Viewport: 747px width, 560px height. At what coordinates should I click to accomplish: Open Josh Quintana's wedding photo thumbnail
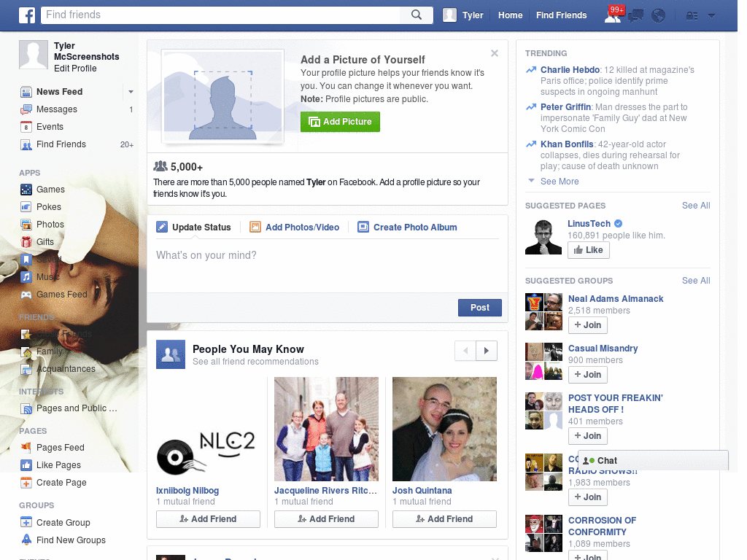tap(444, 429)
